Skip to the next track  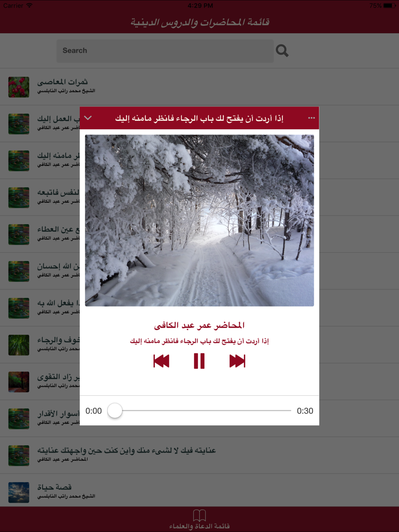pos(237,361)
